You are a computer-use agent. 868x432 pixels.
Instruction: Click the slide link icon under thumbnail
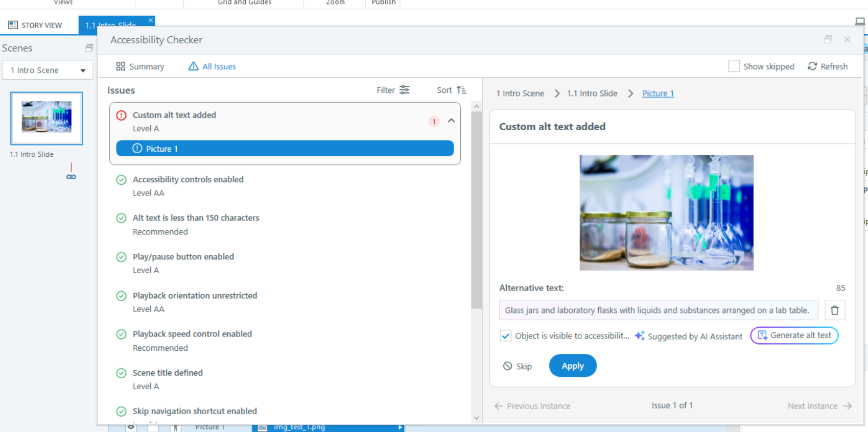point(71,177)
